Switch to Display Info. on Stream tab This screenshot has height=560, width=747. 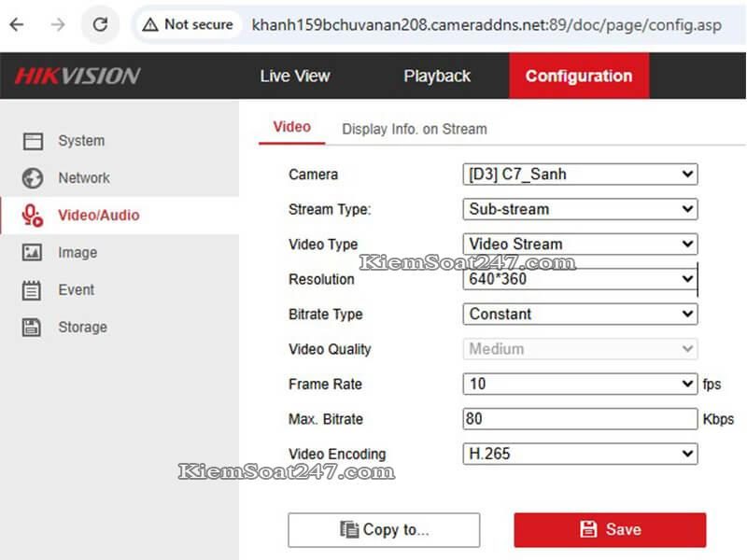pos(415,129)
